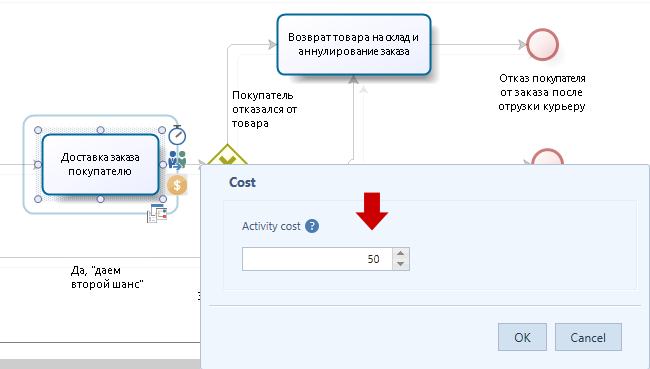Click the Отказ покупателя end event label
Screen dimensions: 650x369
click(542, 92)
